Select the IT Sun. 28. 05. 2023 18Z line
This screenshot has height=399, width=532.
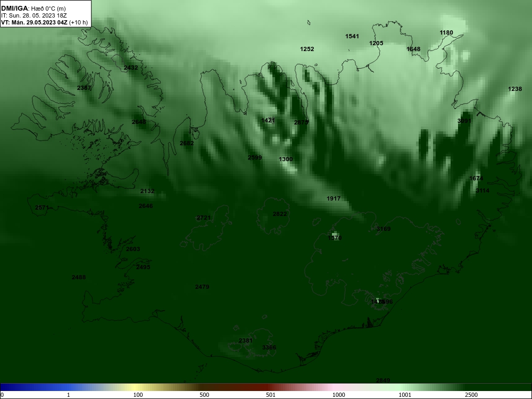[34, 15]
